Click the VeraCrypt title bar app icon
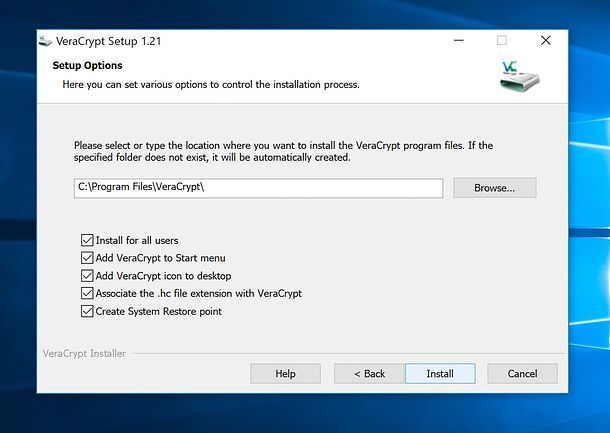 45,41
